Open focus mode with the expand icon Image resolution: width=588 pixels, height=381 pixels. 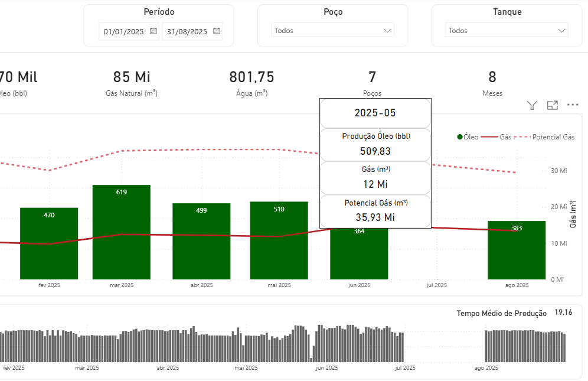[x=553, y=106]
